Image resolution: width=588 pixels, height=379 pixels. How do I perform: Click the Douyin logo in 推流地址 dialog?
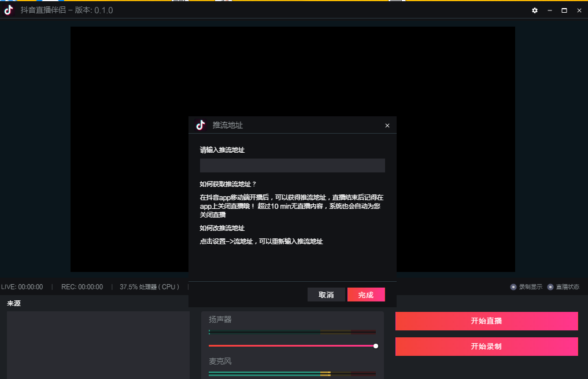coord(201,125)
